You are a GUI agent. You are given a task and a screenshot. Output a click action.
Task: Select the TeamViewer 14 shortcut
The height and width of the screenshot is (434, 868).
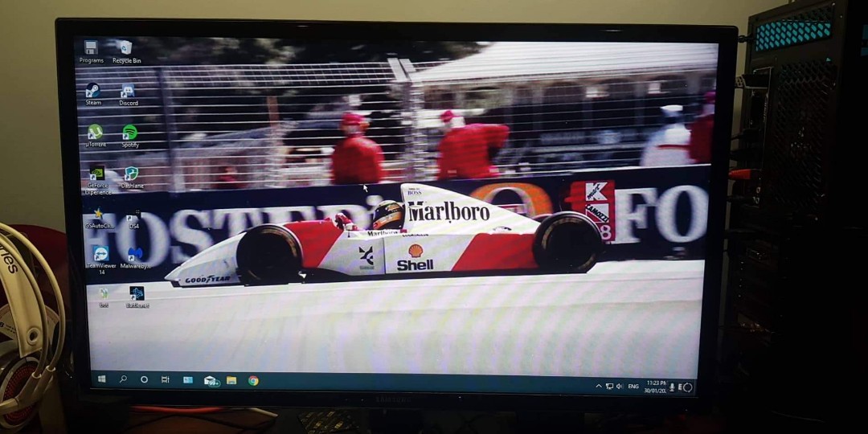[x=100, y=255]
